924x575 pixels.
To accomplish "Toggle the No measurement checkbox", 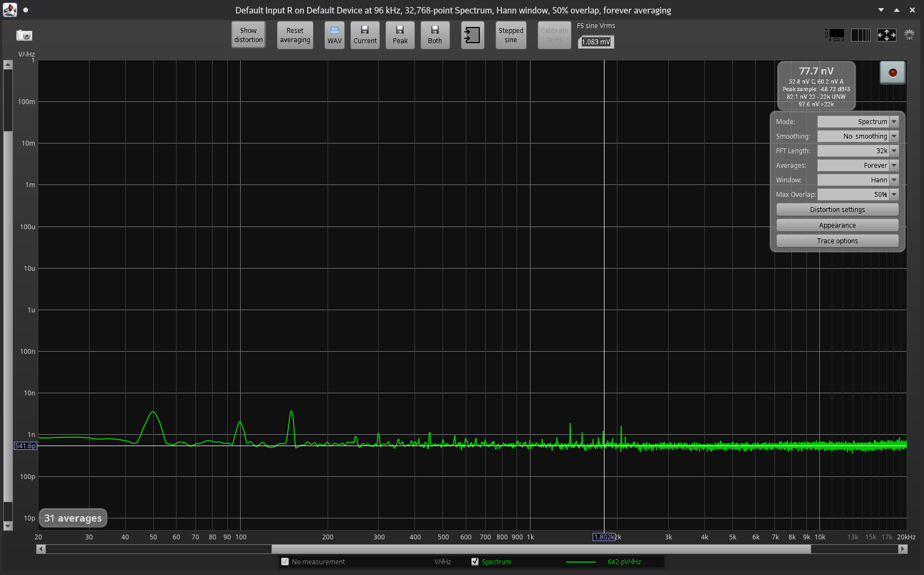I will coord(285,562).
